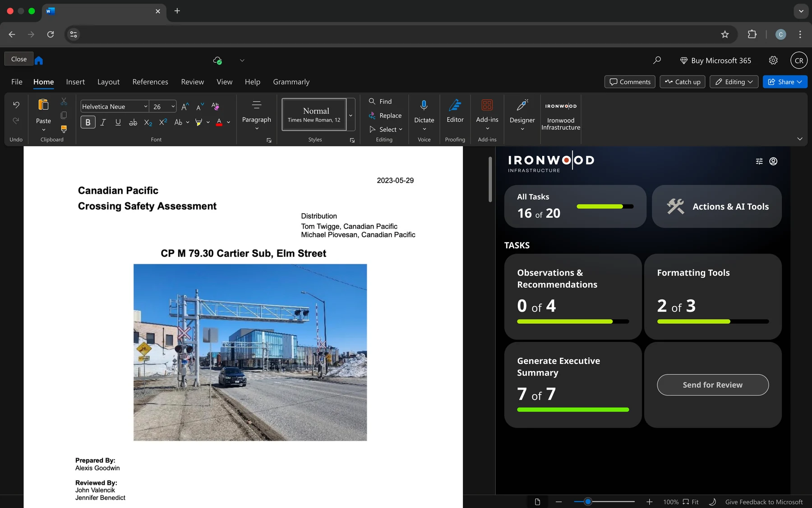Open the font size dropdown showing 26
This screenshot has height=508, width=812.
click(x=163, y=107)
